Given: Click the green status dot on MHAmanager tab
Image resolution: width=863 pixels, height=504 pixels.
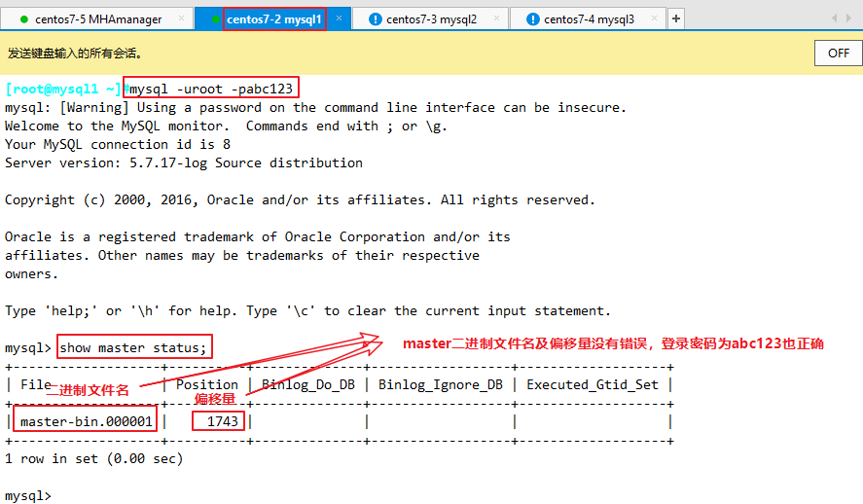Looking at the screenshot, I should (x=23, y=19).
